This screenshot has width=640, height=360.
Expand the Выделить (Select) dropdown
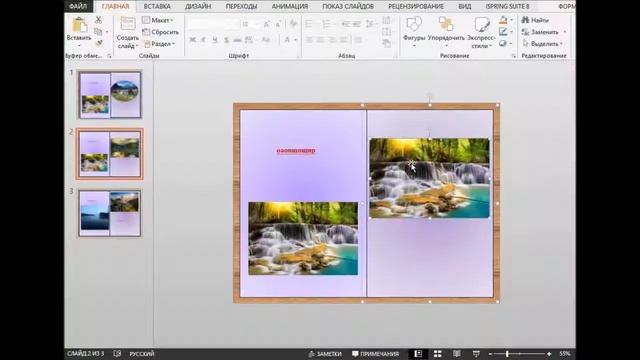pos(542,43)
